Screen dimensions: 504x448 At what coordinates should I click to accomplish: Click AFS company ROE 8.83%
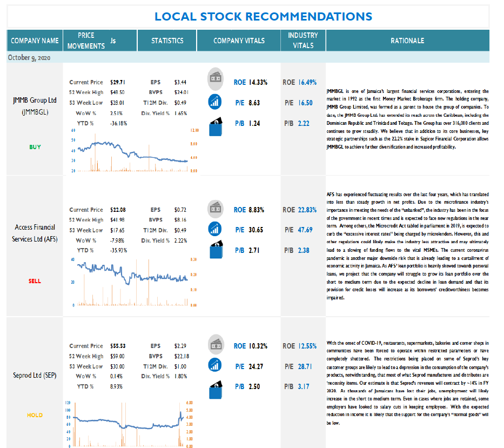pos(257,210)
